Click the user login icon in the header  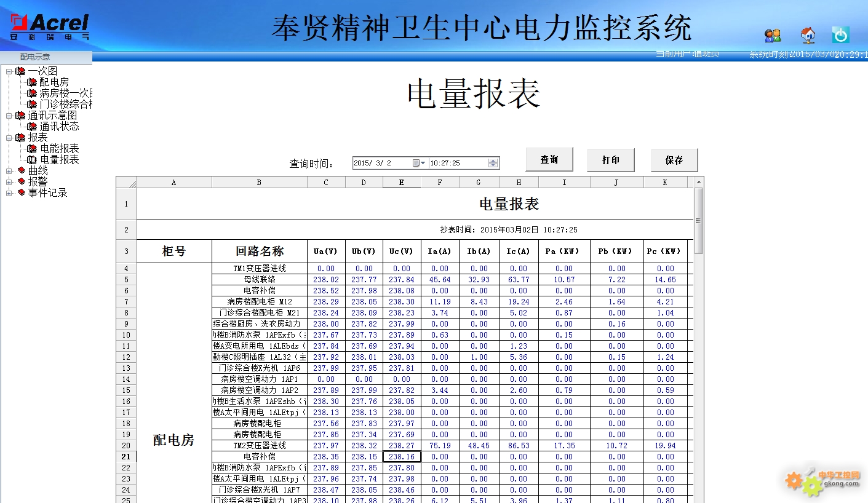tap(773, 35)
